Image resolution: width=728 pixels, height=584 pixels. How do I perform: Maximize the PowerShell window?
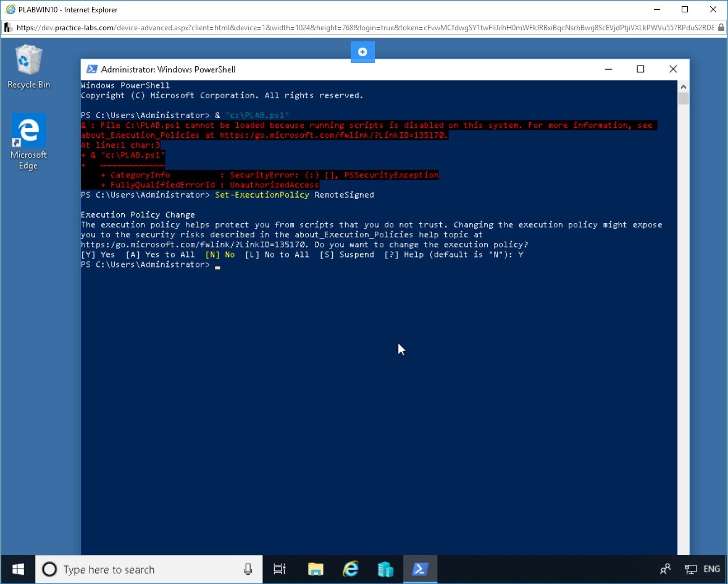pyautogui.click(x=640, y=69)
